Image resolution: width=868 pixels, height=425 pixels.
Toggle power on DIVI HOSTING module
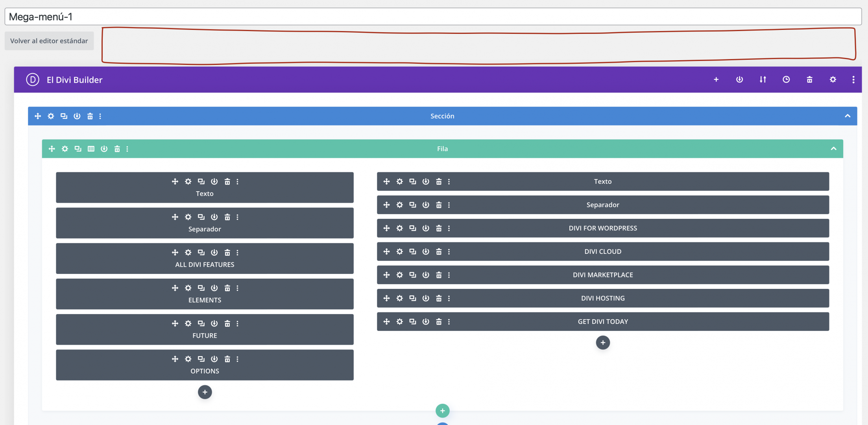click(x=426, y=298)
